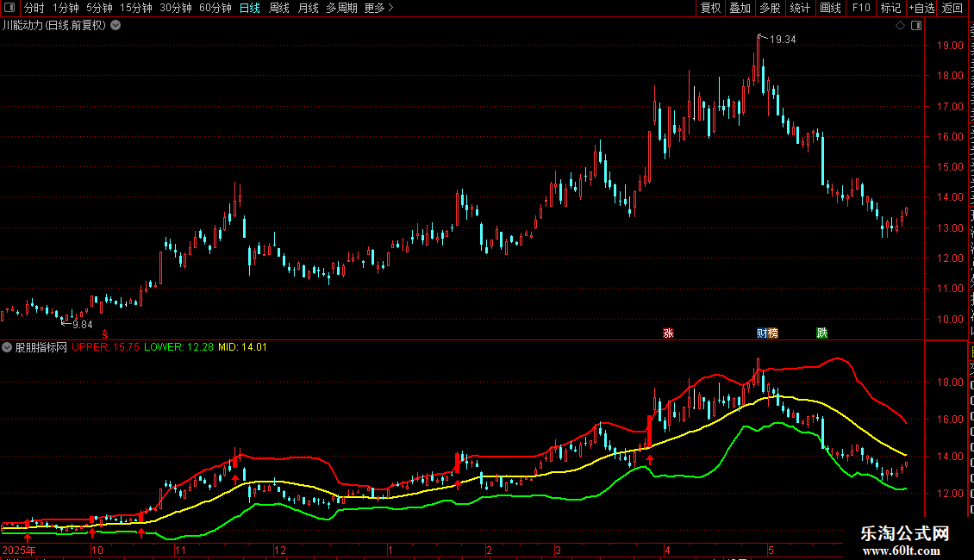Click the 返回 back button
The image size is (974, 560).
pyautogui.click(x=952, y=8)
